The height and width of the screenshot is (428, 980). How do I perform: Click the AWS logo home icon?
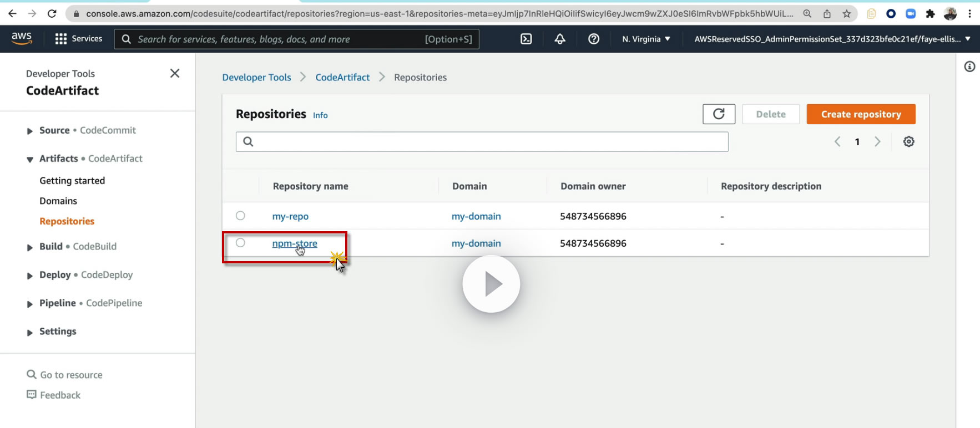tap(22, 38)
